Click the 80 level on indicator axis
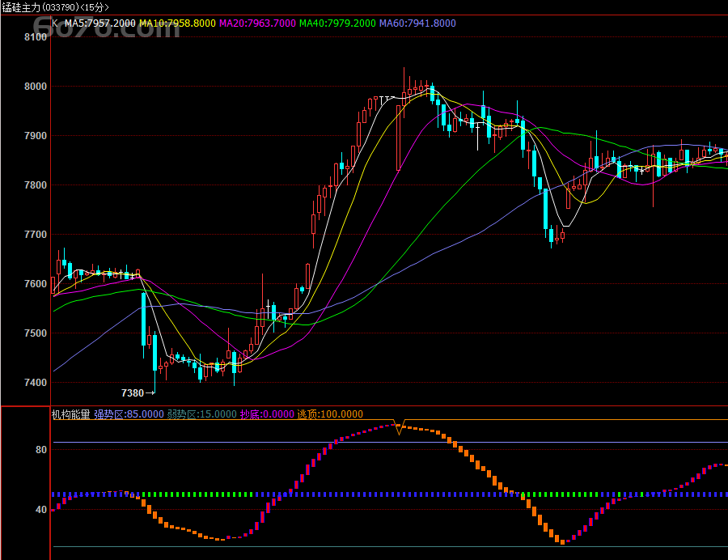This screenshot has height=560, width=728. pyautogui.click(x=41, y=450)
